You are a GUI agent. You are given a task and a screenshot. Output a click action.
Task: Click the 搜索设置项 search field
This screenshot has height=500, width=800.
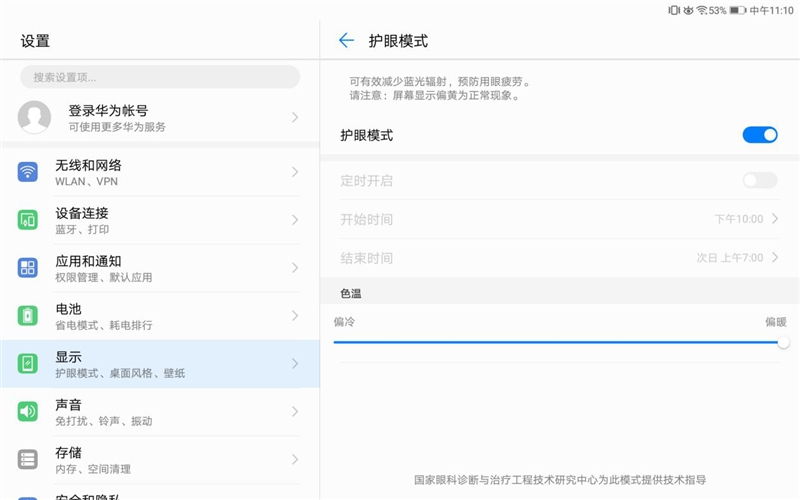tap(160, 77)
